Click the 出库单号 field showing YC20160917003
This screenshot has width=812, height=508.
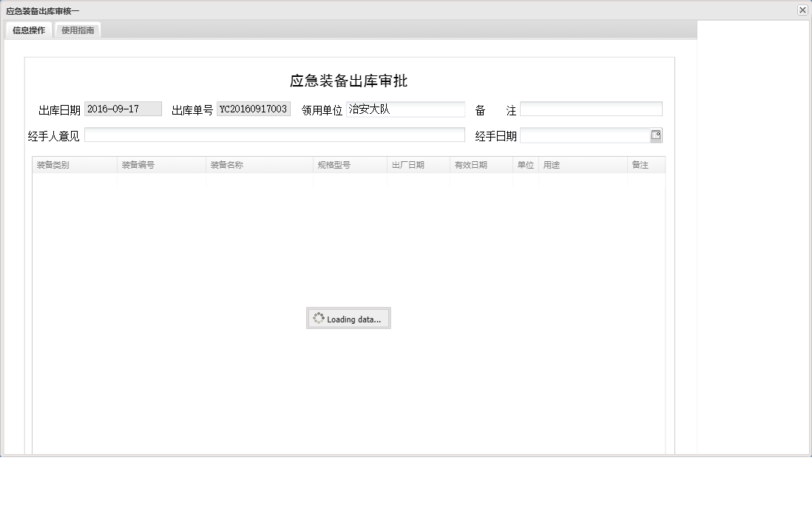click(x=254, y=109)
